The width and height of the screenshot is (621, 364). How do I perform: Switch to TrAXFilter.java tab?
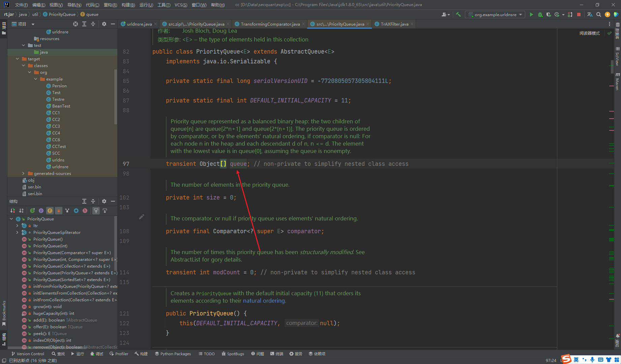click(x=394, y=24)
